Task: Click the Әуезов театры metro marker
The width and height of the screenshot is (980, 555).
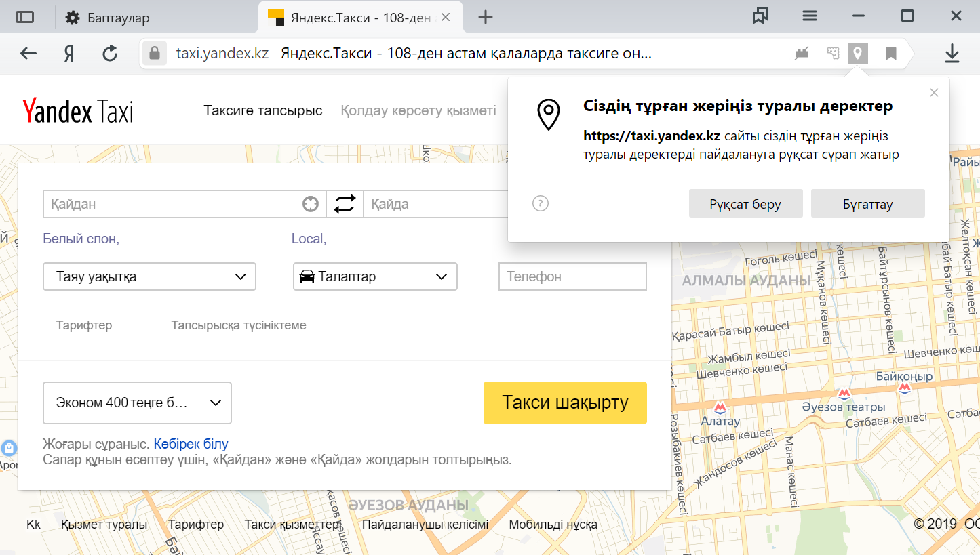Action: tap(844, 394)
